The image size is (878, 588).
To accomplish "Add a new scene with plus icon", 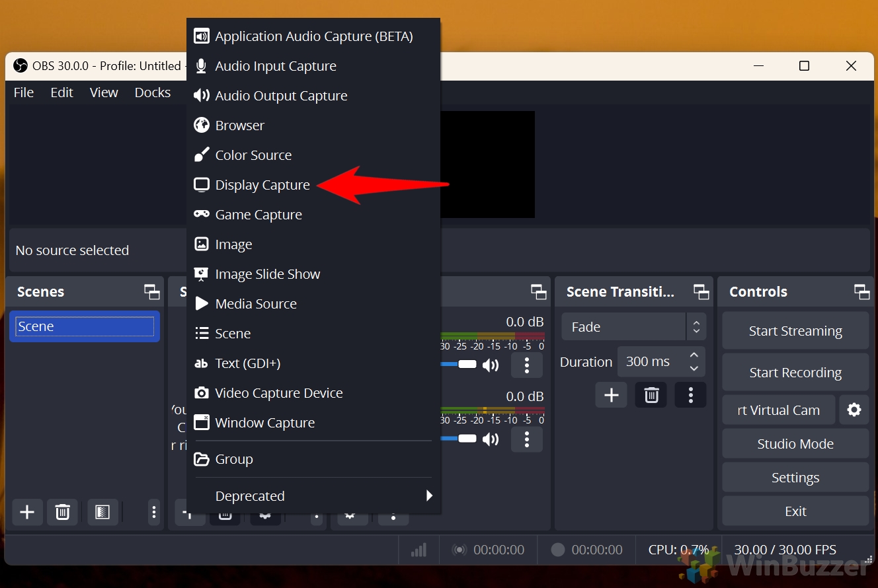I will (x=27, y=512).
